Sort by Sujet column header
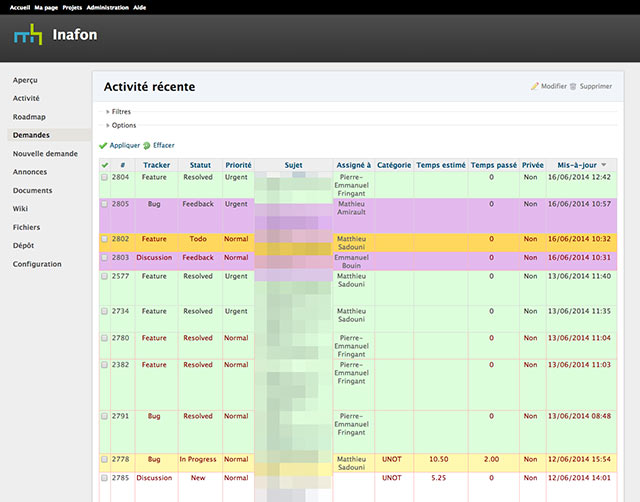Screen dimensions: 640x502 [x=293, y=165]
